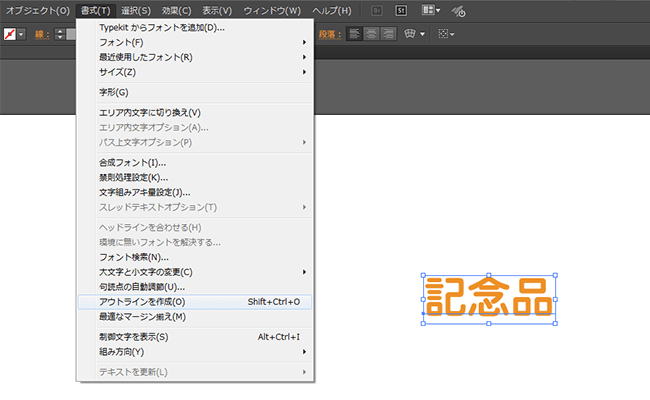650x400 pixels.
Task: Click the orange 段落 paragraph panel link
Action: (330, 34)
